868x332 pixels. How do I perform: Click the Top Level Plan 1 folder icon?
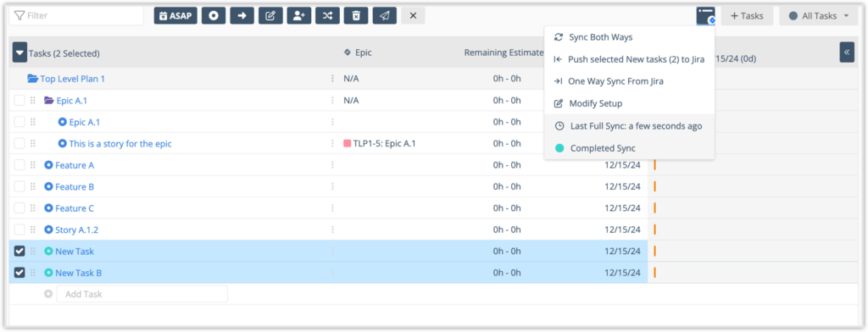pyautogui.click(x=33, y=79)
